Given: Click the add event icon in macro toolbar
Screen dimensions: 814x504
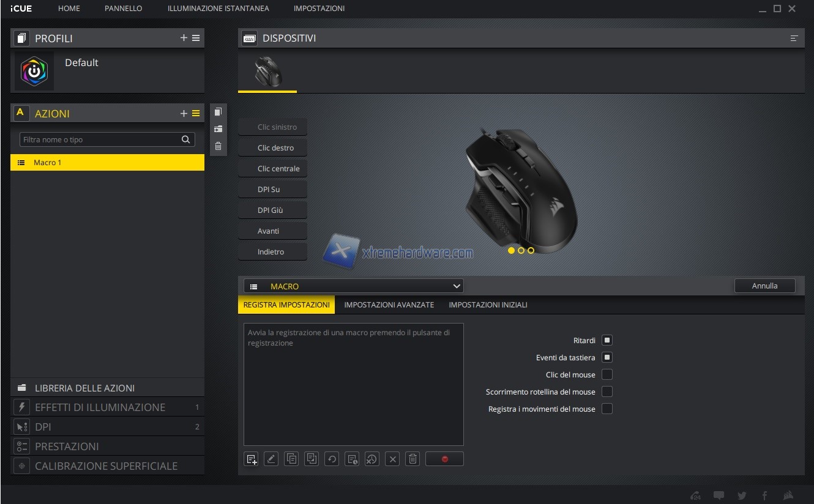Looking at the screenshot, I should pyautogui.click(x=251, y=459).
